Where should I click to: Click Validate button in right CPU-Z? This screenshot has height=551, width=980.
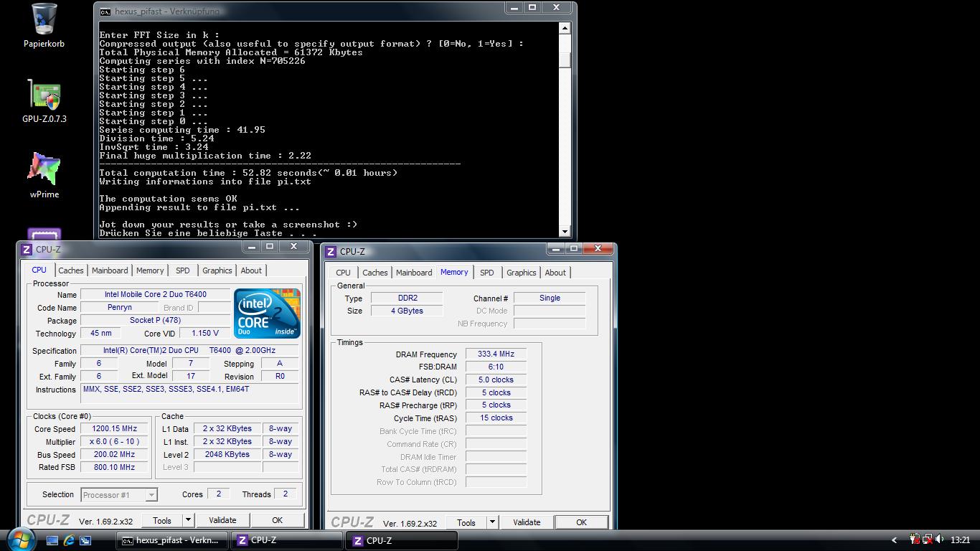527,522
